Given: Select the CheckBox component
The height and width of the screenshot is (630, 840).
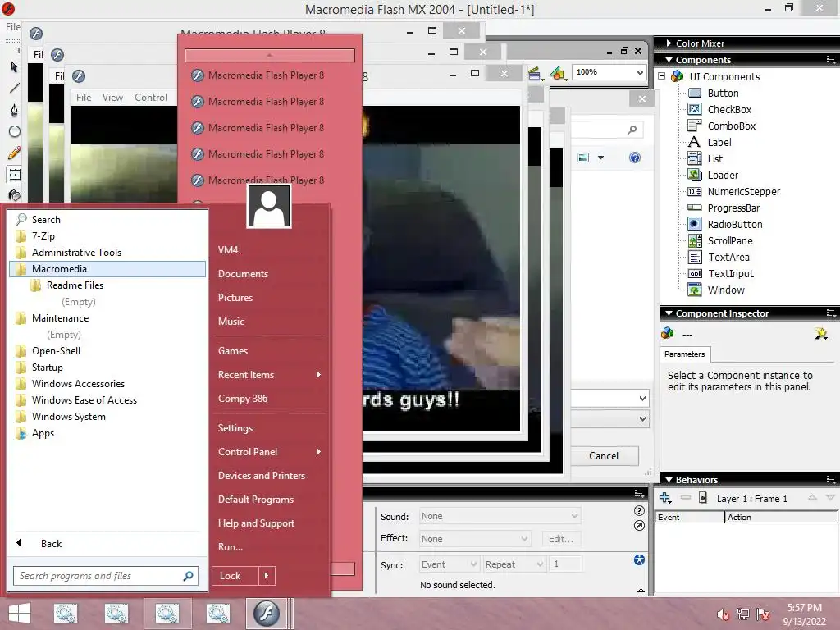Looking at the screenshot, I should [729, 110].
